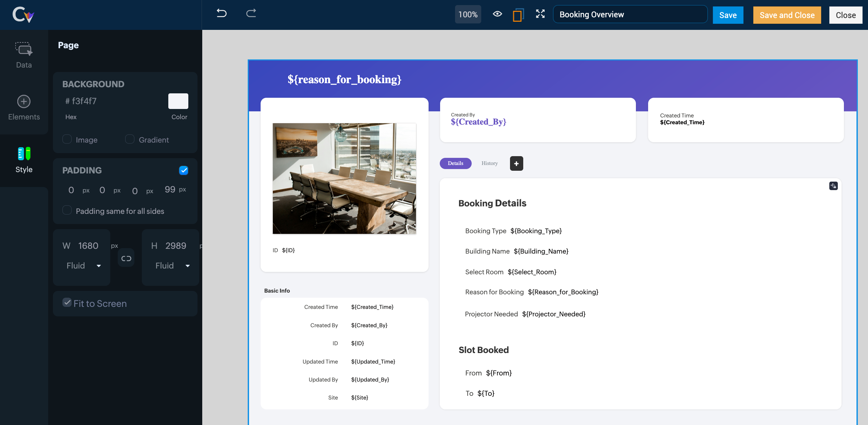Select the Booking Details heading
The width and height of the screenshot is (868, 425).
(x=492, y=203)
